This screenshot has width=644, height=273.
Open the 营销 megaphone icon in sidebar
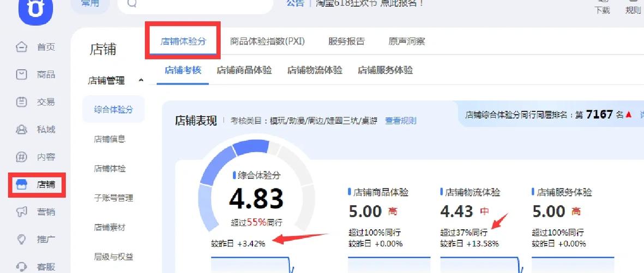tap(21, 212)
